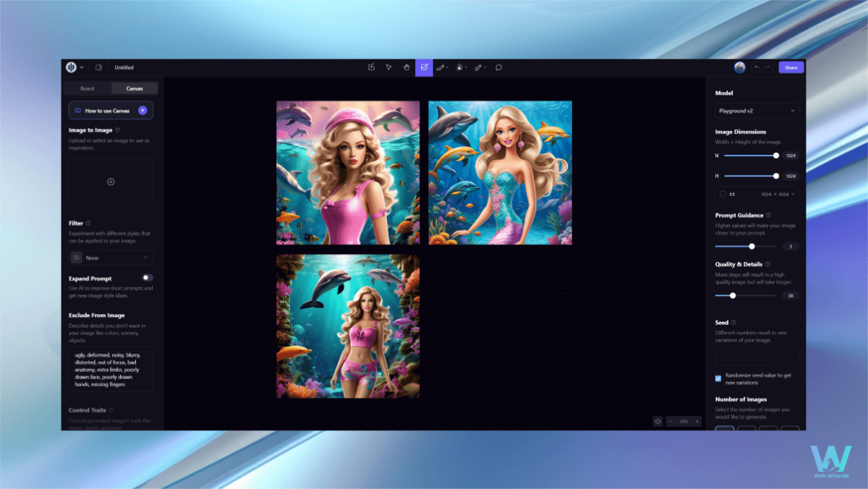Adjust the width W slider

pyautogui.click(x=751, y=156)
